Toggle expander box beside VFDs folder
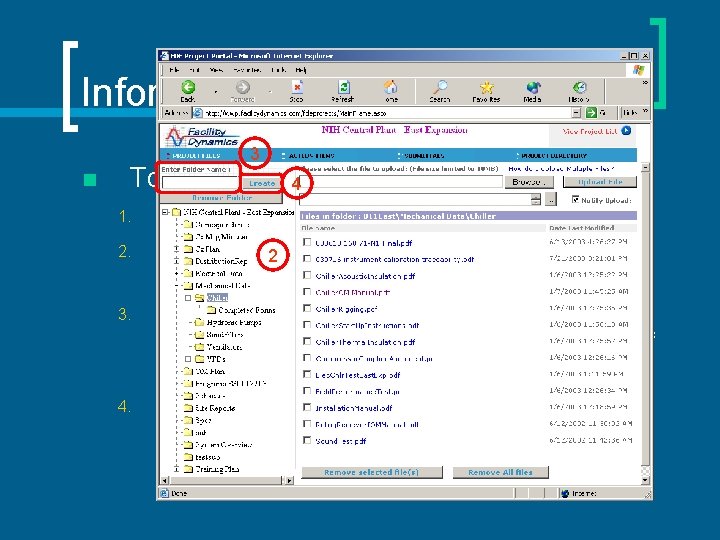This screenshot has width=720, height=540. [x=188, y=359]
